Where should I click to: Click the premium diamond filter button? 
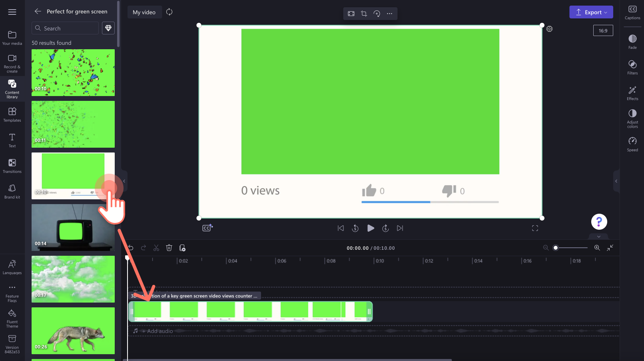click(x=108, y=28)
